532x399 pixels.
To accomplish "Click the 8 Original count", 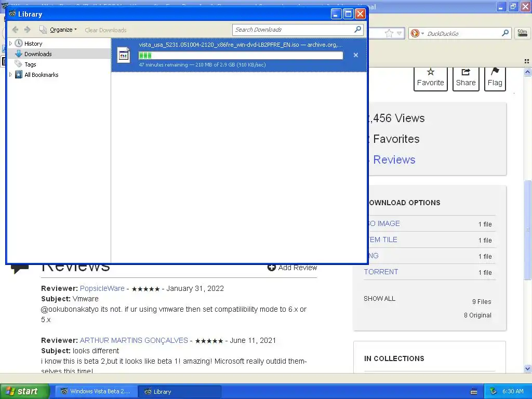I will 478,315.
